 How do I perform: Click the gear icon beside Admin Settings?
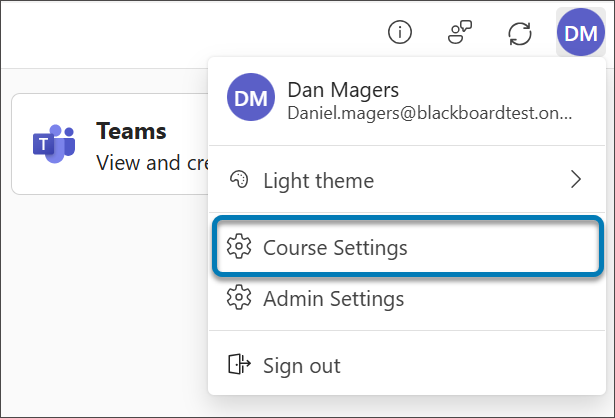coord(238,298)
